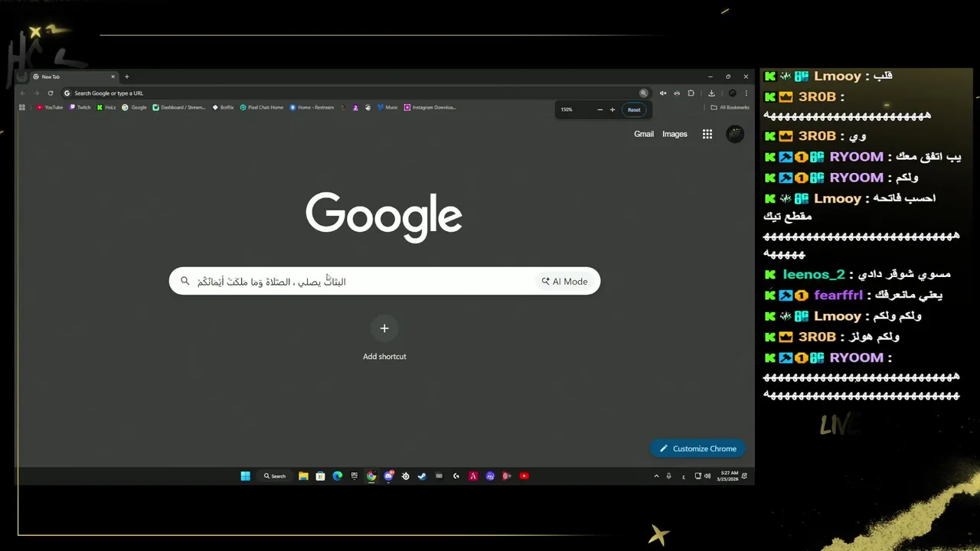Switch to AI Mode search
The height and width of the screenshot is (551, 980).
tap(564, 281)
